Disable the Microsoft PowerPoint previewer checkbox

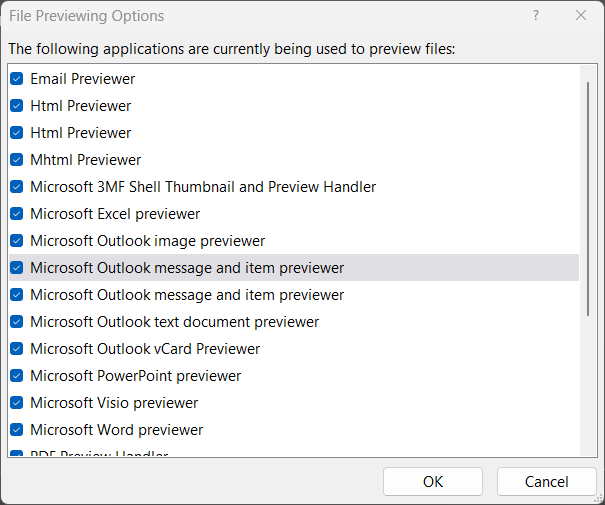click(17, 376)
